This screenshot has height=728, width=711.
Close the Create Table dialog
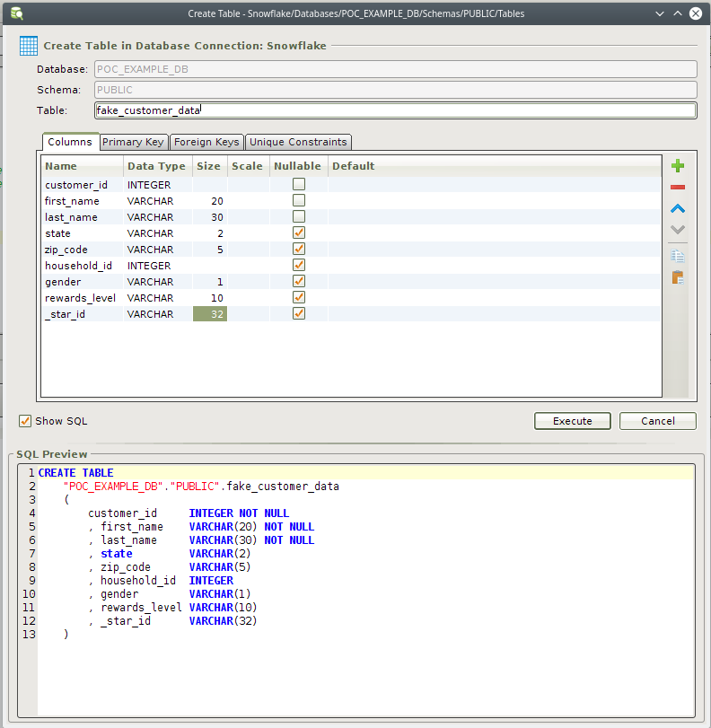tap(696, 13)
